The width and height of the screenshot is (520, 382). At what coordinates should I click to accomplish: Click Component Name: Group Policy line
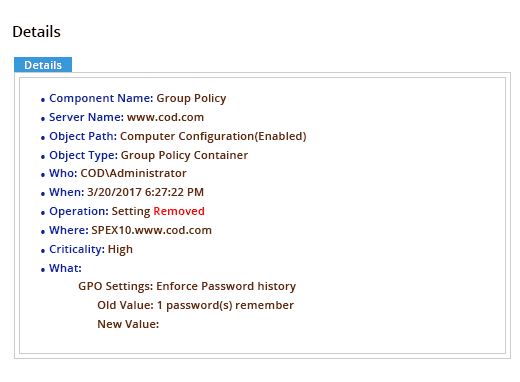click(138, 98)
